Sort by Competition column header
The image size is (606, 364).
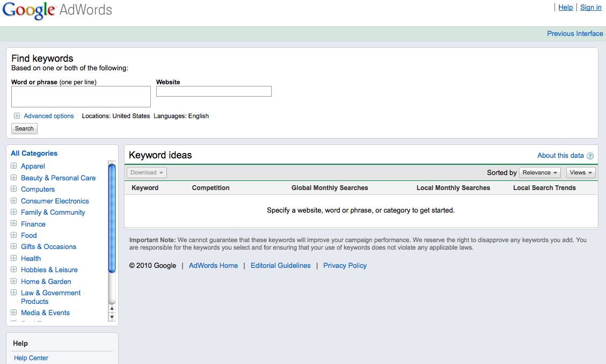pyautogui.click(x=210, y=188)
